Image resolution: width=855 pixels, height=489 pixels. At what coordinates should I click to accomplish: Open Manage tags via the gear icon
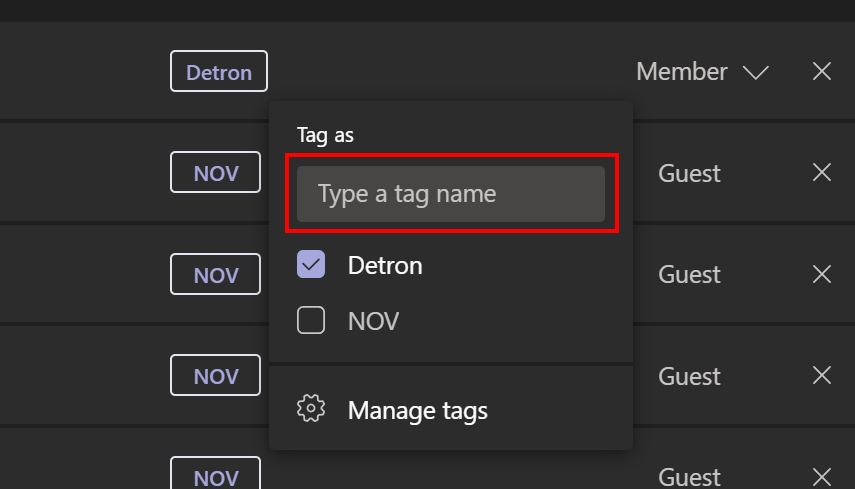[x=311, y=408]
